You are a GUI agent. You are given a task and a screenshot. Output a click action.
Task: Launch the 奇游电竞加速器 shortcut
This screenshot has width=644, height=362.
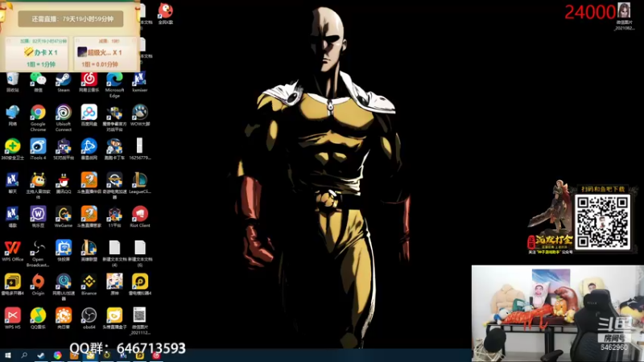(114, 186)
